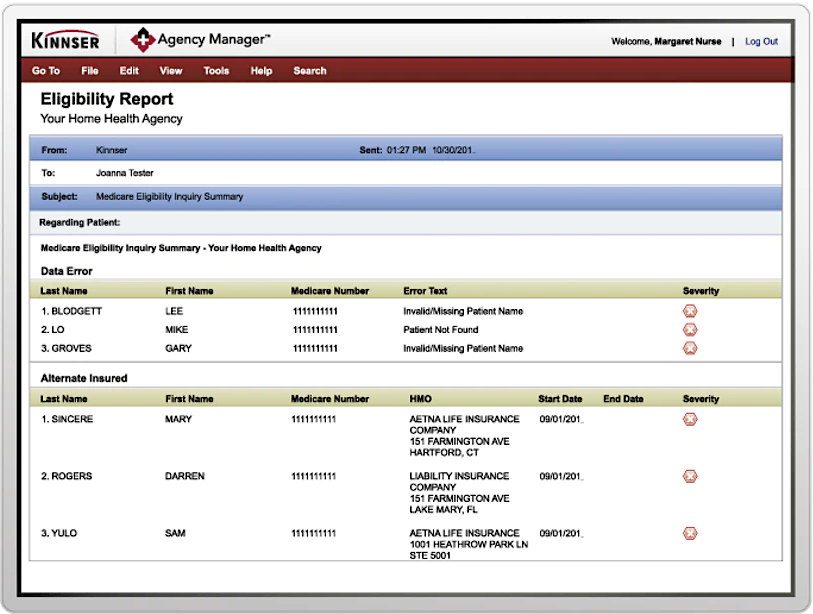The width and height of the screenshot is (813, 614).
Task: Click LIABILITY INSURANCE COMPANY HMO entry
Action: coord(459,493)
